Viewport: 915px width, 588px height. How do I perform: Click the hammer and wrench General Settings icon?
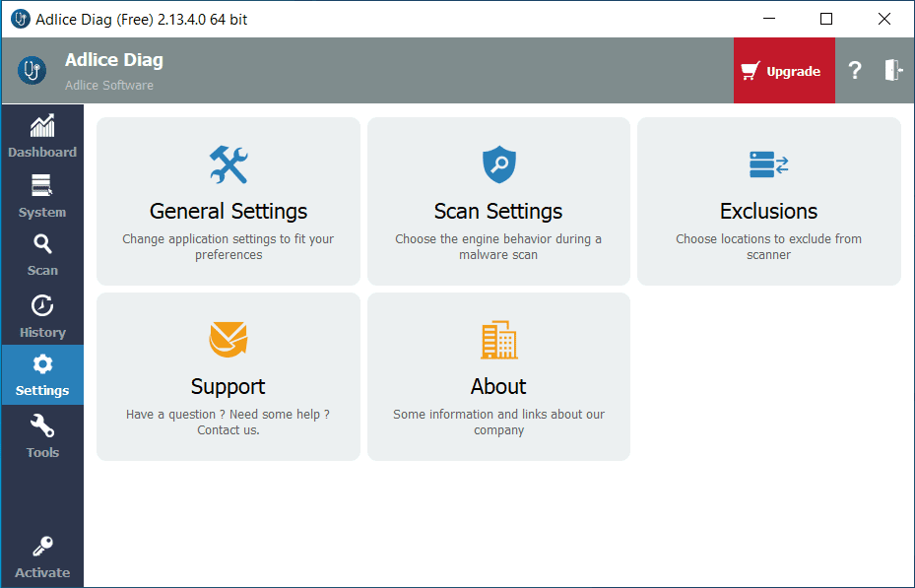coord(229,164)
